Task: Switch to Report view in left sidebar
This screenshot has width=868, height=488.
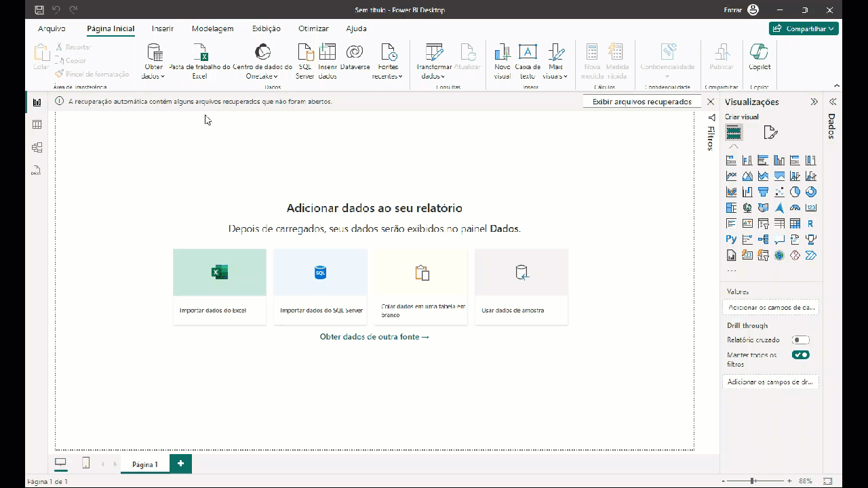Action: 37,102
